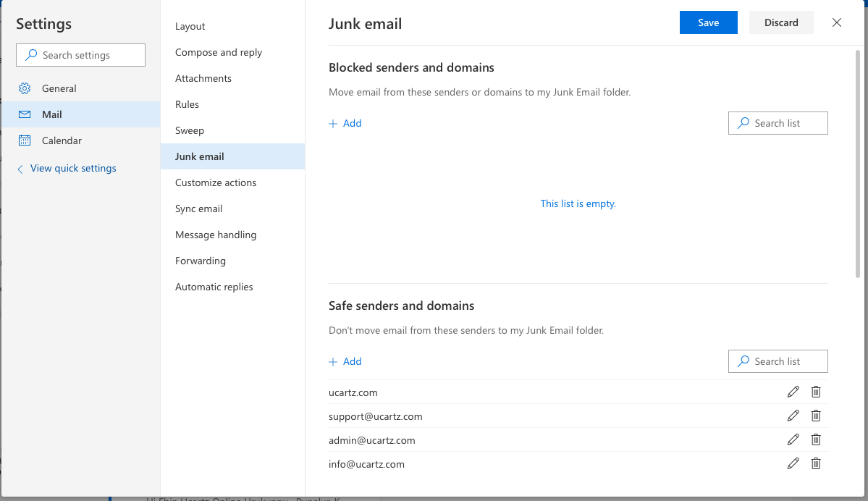Discard unsaved changes
Image resolution: width=868 pixels, height=501 pixels.
(780, 22)
